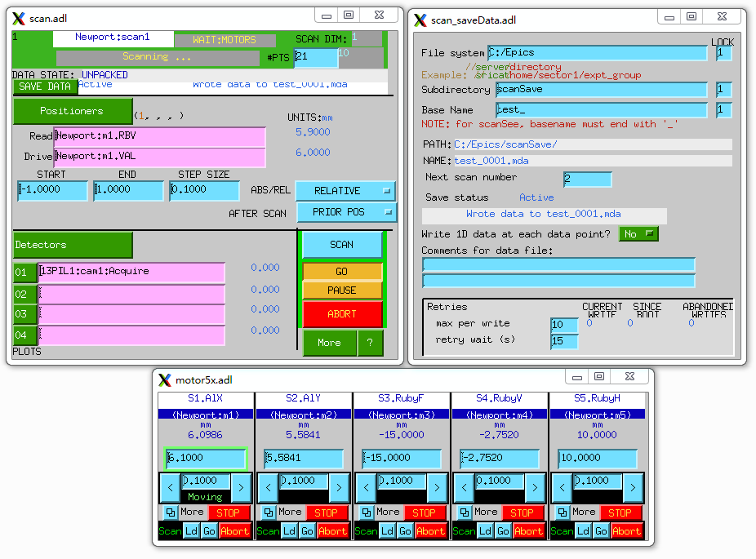Click the Next scan number field
The height and width of the screenshot is (559, 756).
click(x=587, y=180)
